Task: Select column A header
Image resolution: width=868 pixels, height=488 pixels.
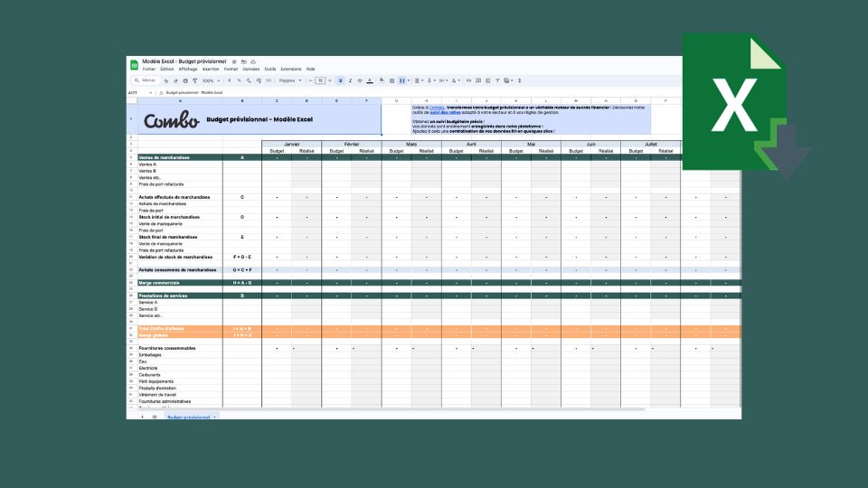Action: (180, 100)
